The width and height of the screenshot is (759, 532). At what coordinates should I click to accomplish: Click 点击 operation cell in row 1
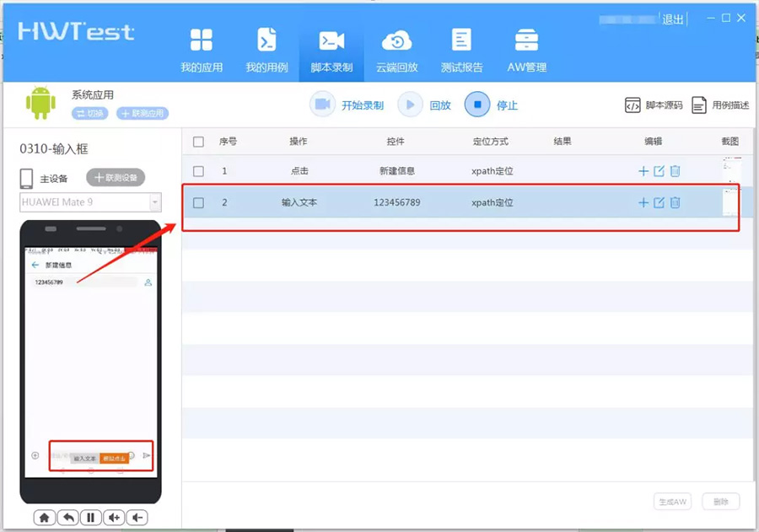click(299, 171)
